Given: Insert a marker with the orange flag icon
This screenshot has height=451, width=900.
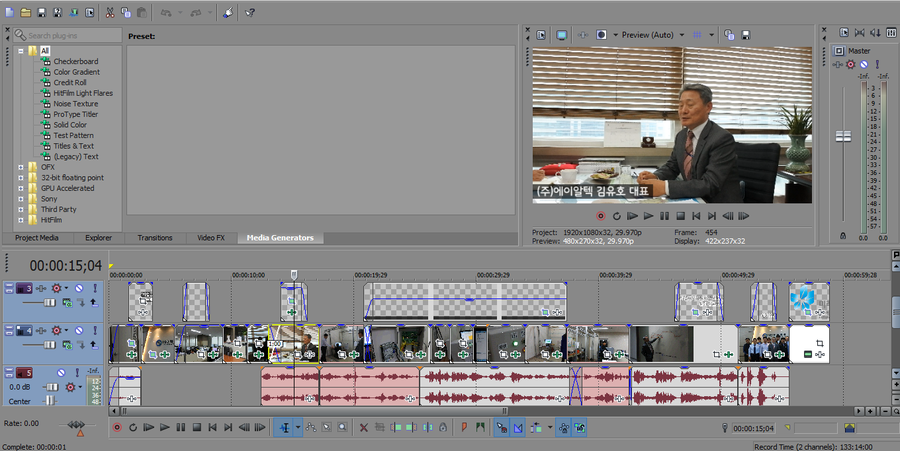Looking at the screenshot, I should 464,427.
